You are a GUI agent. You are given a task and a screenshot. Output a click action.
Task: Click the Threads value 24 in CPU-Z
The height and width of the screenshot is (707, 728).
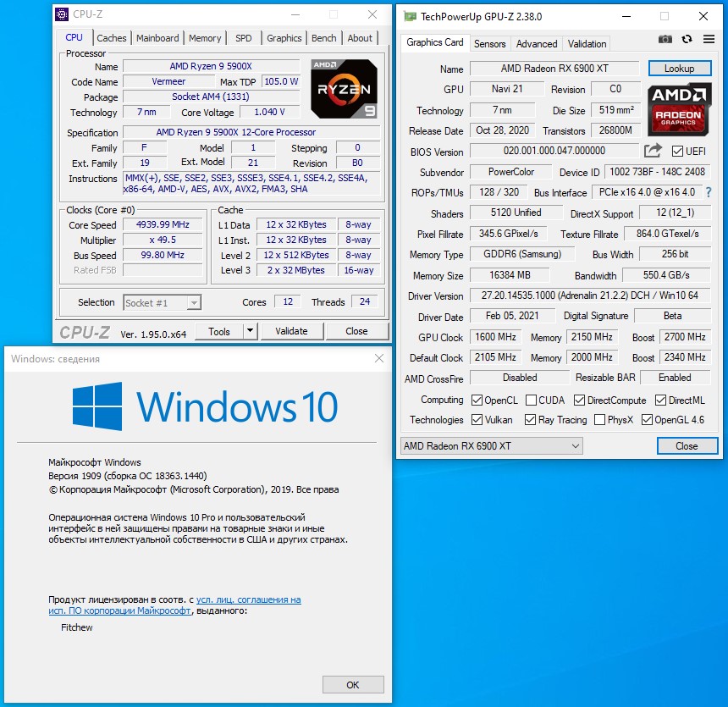click(x=365, y=301)
